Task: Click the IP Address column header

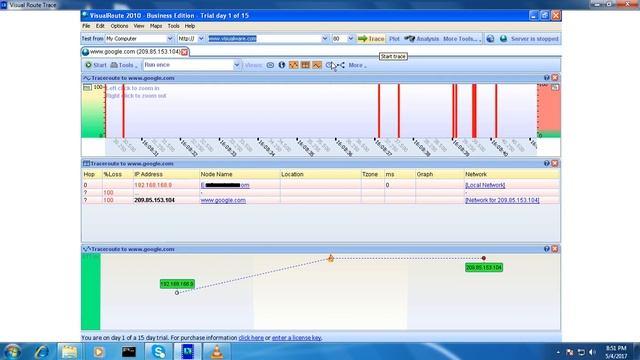Action: [166, 174]
